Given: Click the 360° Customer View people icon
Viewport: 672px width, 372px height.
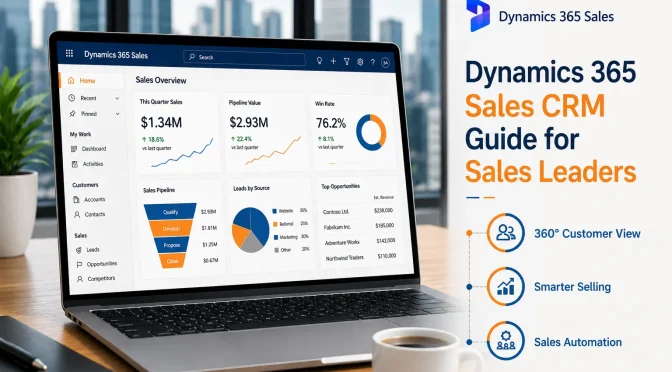Looking at the screenshot, I should click(x=506, y=233).
